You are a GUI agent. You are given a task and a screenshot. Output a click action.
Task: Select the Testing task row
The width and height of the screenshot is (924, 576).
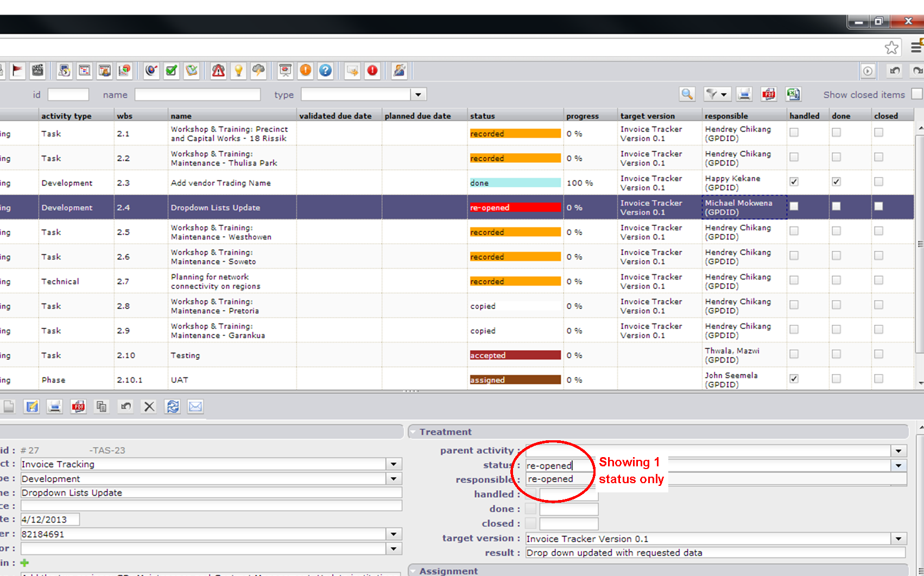click(185, 356)
